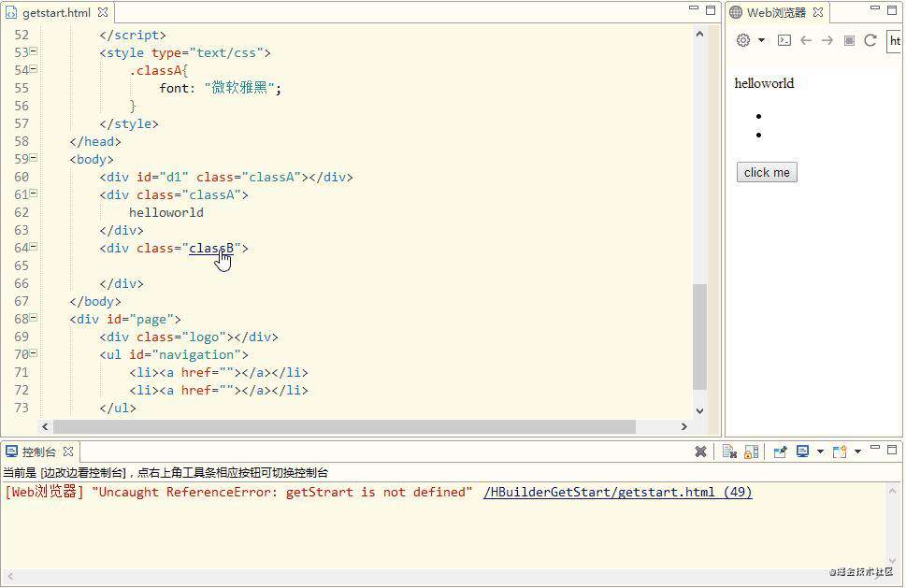Click the getstart.html file icon on tab
The width and height of the screenshot is (906, 588).
(x=11, y=12)
